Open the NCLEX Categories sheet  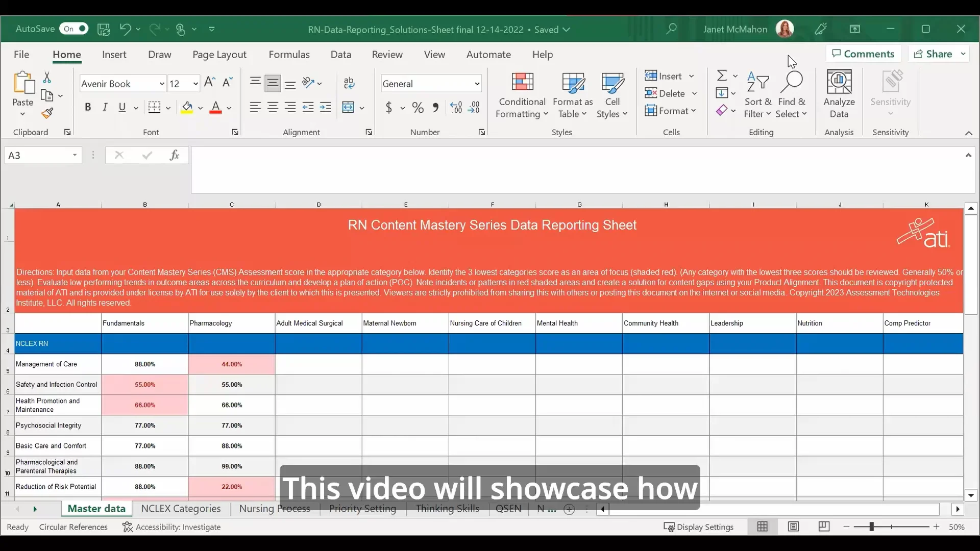point(180,509)
